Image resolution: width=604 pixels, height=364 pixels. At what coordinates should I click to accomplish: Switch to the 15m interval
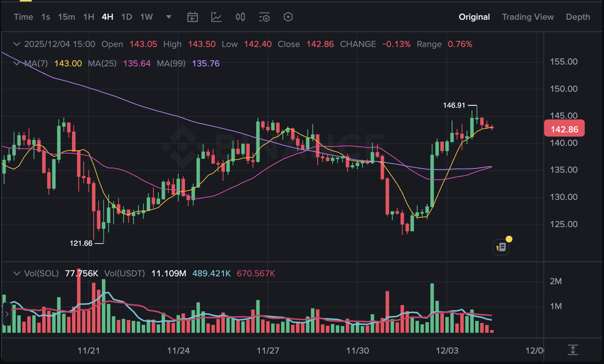[x=66, y=17]
